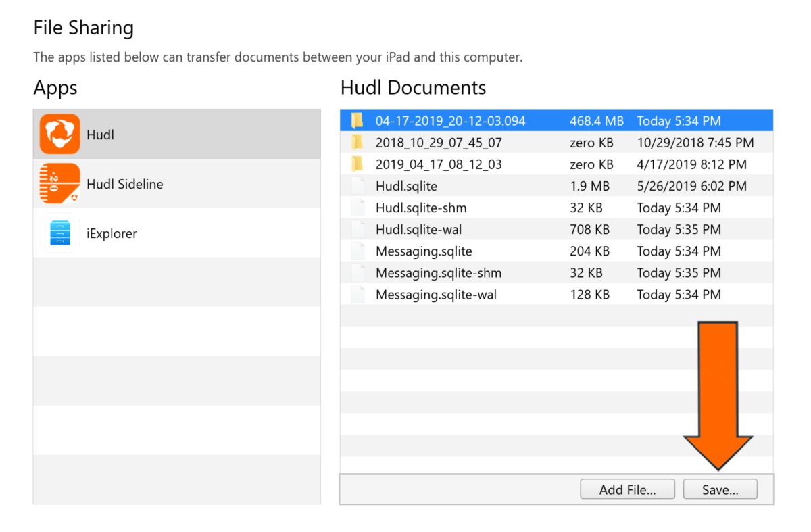Click the Hudl.sqlite file icon
The height and width of the screenshot is (532, 811).
[358, 186]
